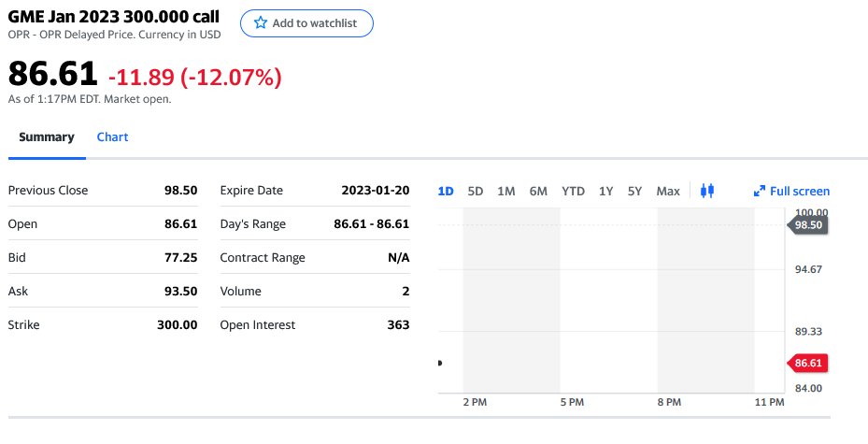Click the 89.33 price axis label
Screen dimensions: 868x444
(808, 332)
